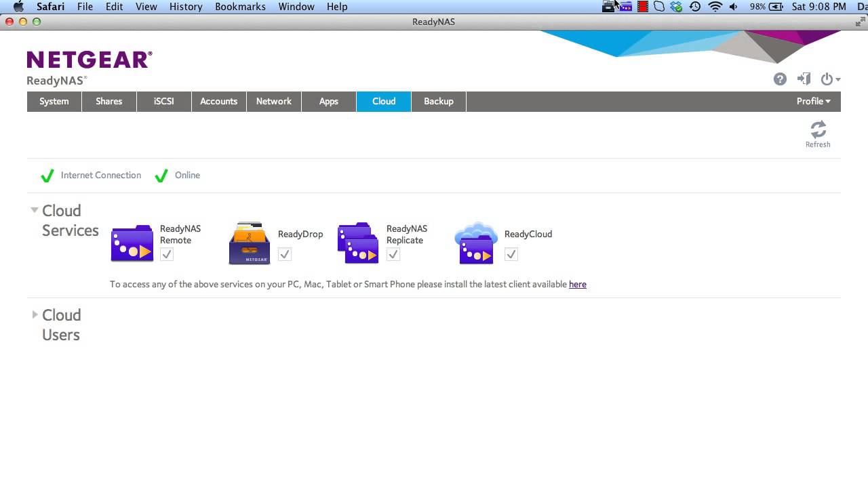Viewport: 868px width, 488px height.
Task: Open the Time Machine menu bar icon
Action: (695, 7)
